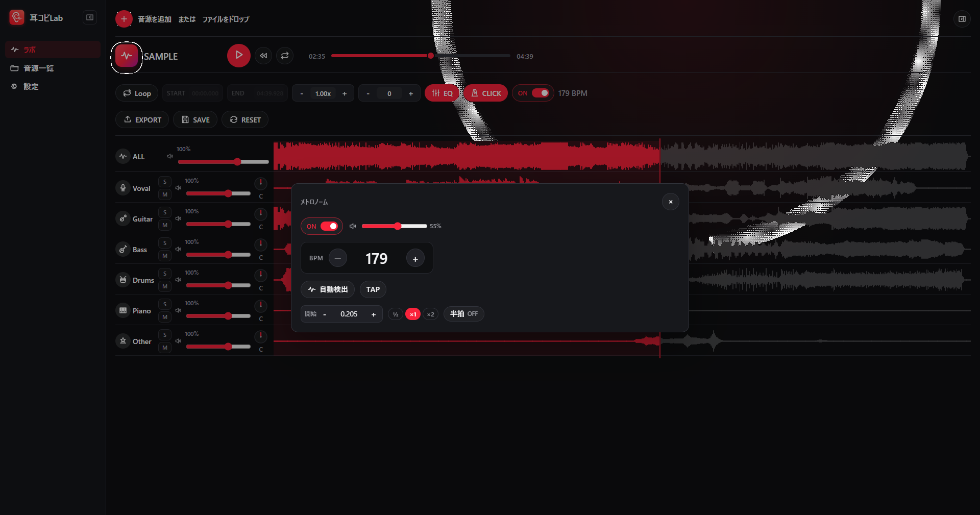Solo the Voval track
This screenshot has height=515, width=980.
(x=165, y=182)
